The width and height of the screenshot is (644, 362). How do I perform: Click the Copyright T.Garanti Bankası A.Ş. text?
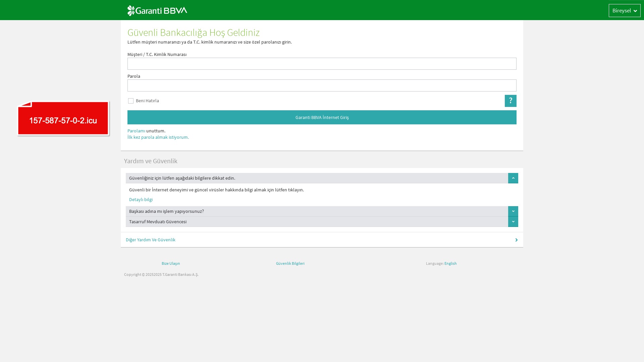tap(161, 275)
